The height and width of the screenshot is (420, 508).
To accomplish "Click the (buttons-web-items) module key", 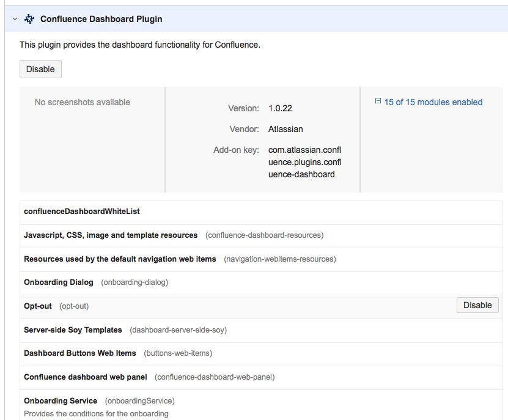I will tap(178, 353).
